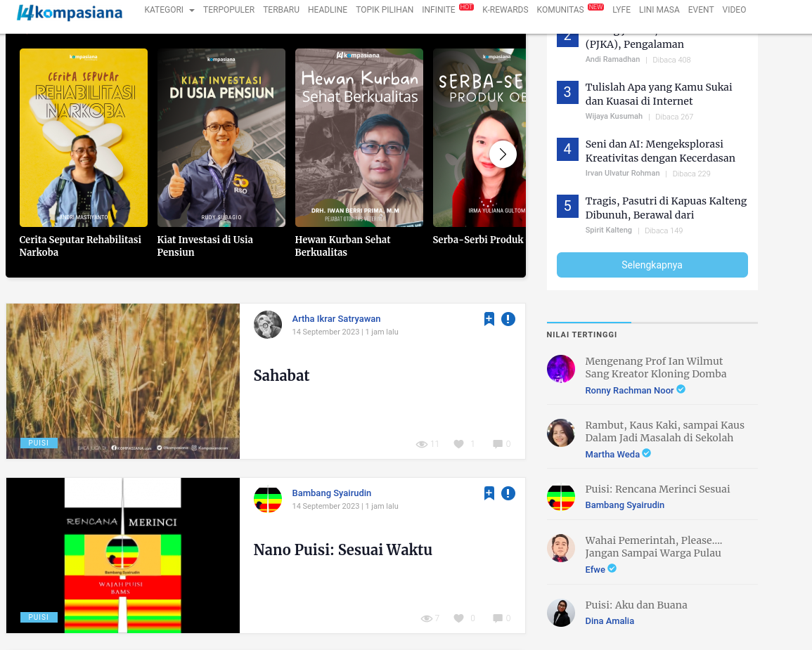The height and width of the screenshot is (650, 812).
Task: Expand the KATEGORI dropdown menu
Action: coord(169,10)
